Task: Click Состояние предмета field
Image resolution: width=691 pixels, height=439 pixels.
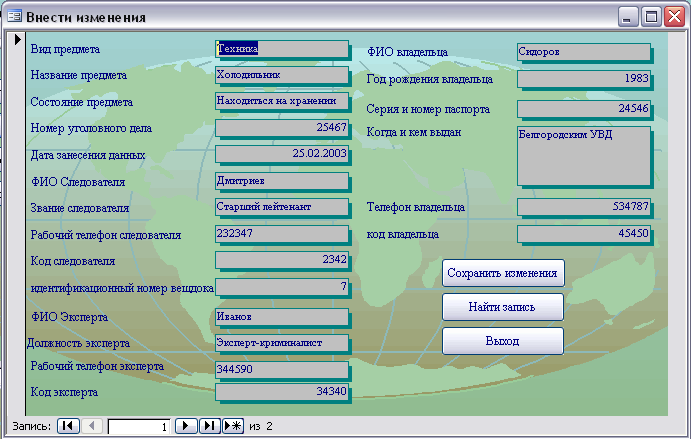Action: tap(282, 101)
